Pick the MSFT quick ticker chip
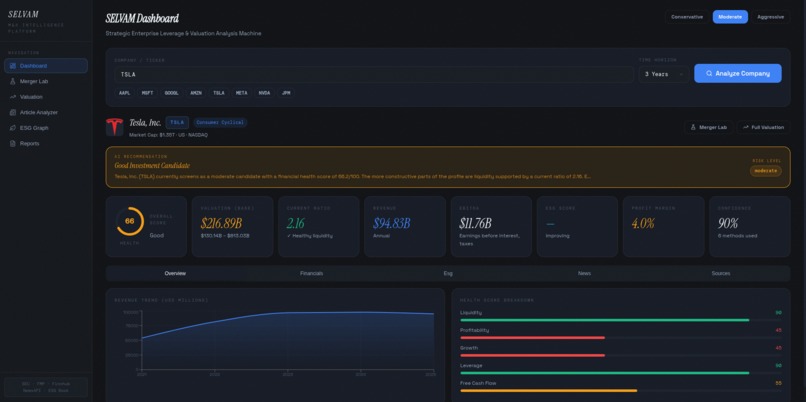This screenshot has height=402, width=806. [x=148, y=93]
